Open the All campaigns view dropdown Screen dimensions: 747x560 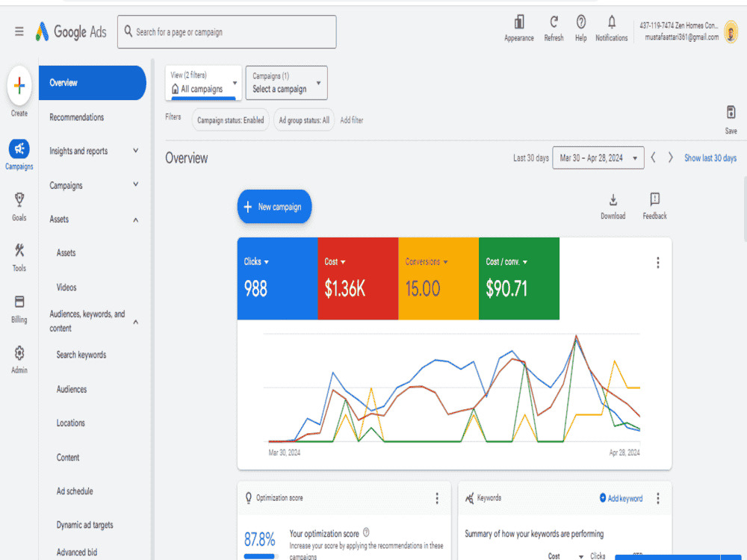[203, 83]
